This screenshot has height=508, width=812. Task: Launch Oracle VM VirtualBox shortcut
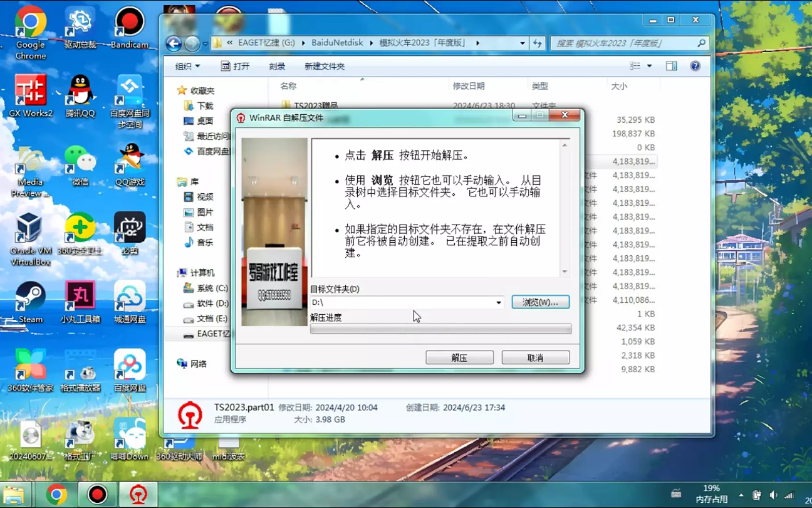pyautogui.click(x=31, y=239)
